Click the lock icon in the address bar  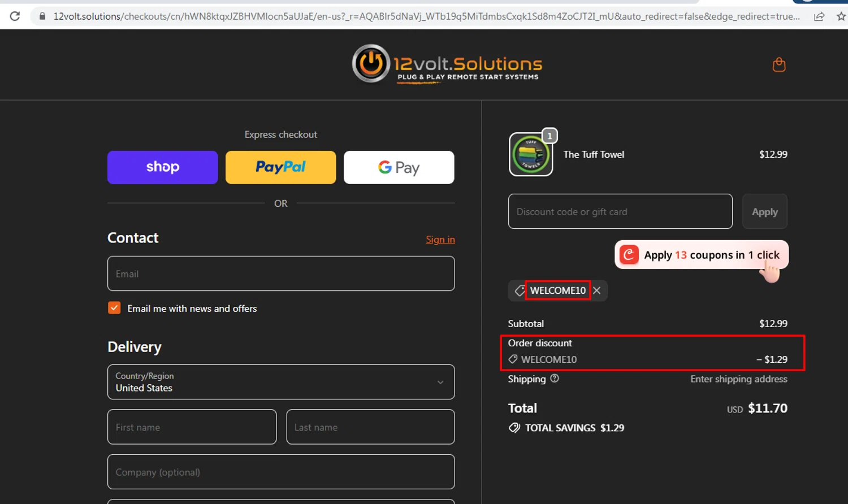[42, 16]
